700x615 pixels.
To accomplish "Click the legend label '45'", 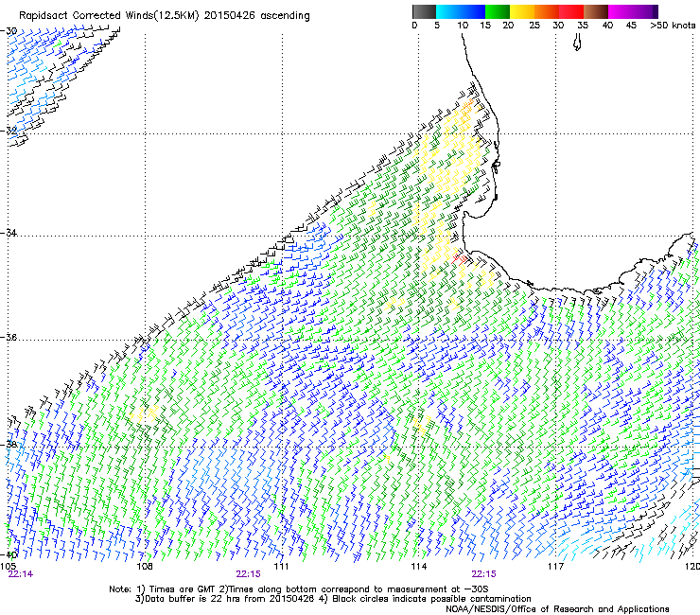I will point(631,26).
